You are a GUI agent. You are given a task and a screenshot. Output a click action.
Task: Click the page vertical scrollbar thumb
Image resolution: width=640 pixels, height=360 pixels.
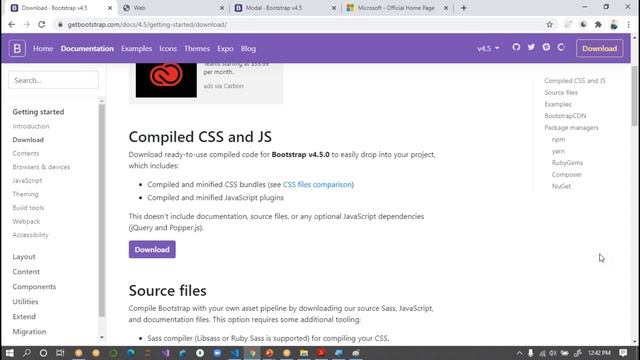pos(634,96)
